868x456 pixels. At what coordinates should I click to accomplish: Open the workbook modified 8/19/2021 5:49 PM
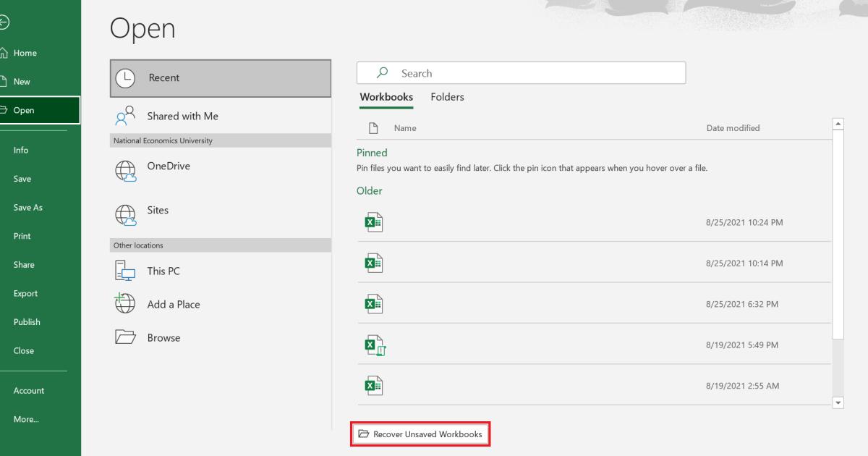coord(375,345)
